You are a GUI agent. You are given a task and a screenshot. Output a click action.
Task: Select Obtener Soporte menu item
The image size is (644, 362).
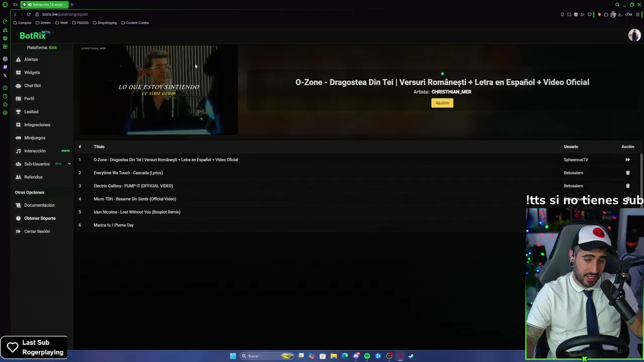[x=40, y=218]
